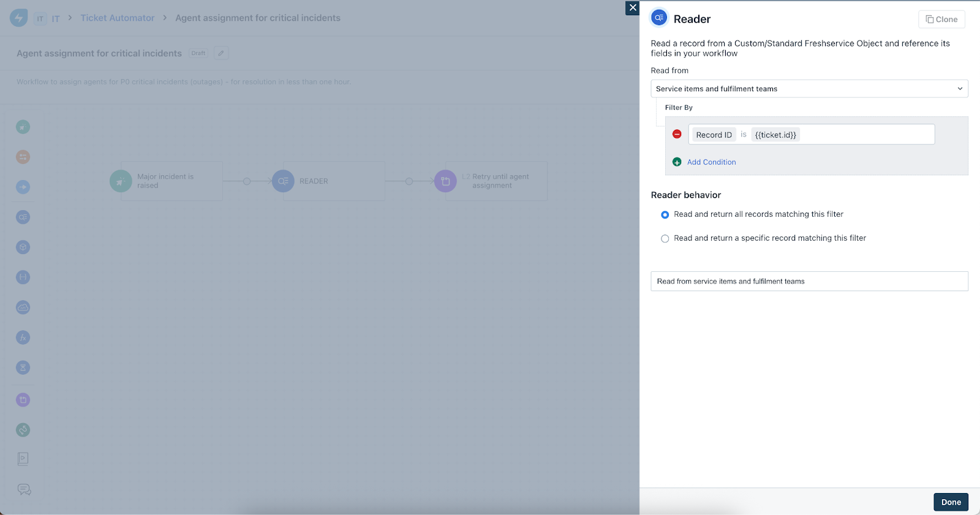Click the fx expression icon in sidebar
Screen dimensions: 980x515
23,337
